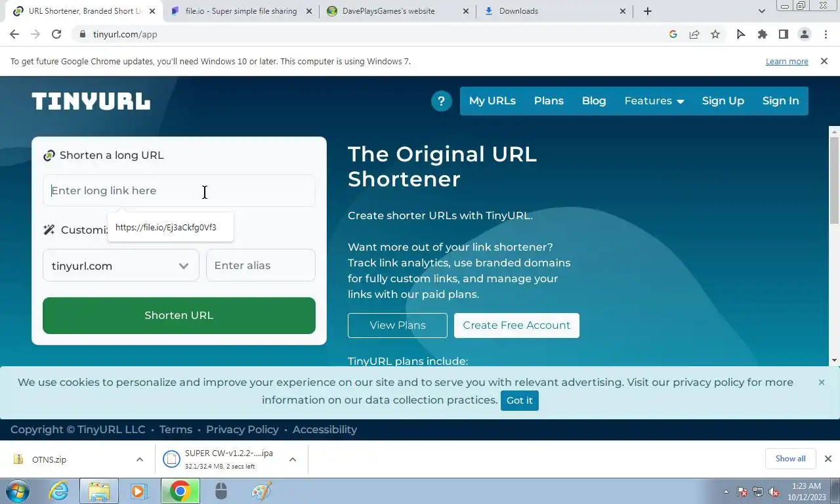
Task: Open the Terms footer link
Action: (x=176, y=429)
